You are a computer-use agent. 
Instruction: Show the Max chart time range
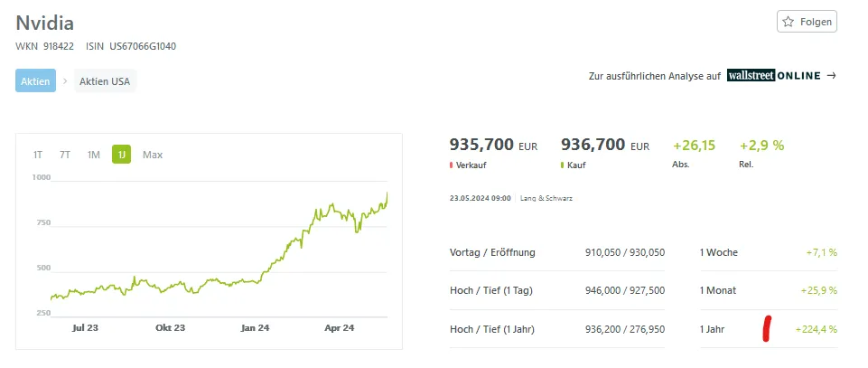pos(153,155)
